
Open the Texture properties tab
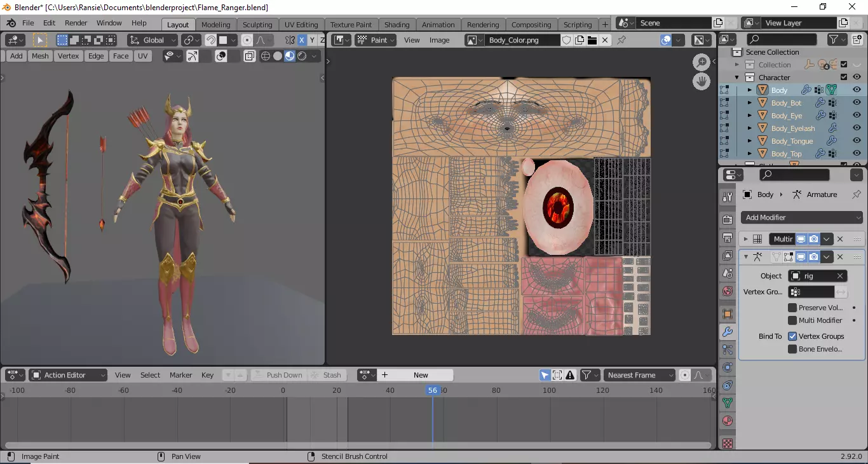[x=728, y=443]
